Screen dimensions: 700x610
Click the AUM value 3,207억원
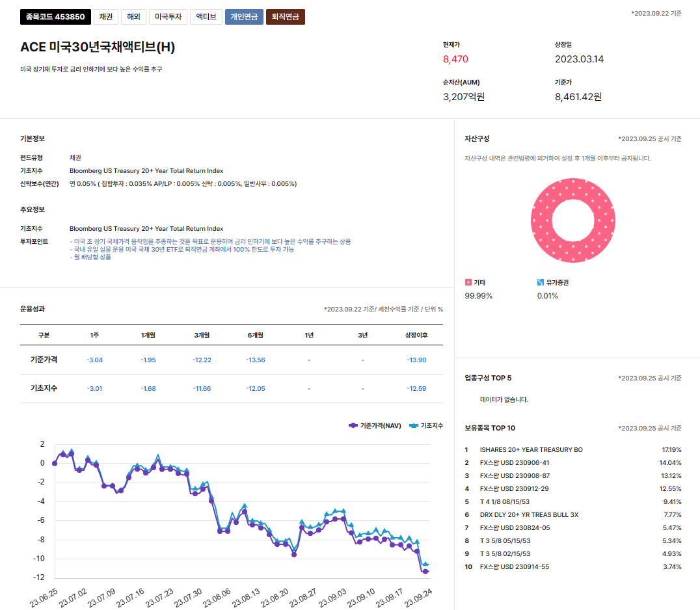pos(464,97)
